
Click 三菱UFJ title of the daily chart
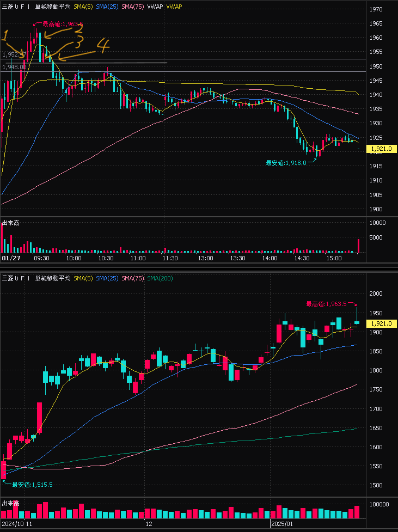[16, 278]
